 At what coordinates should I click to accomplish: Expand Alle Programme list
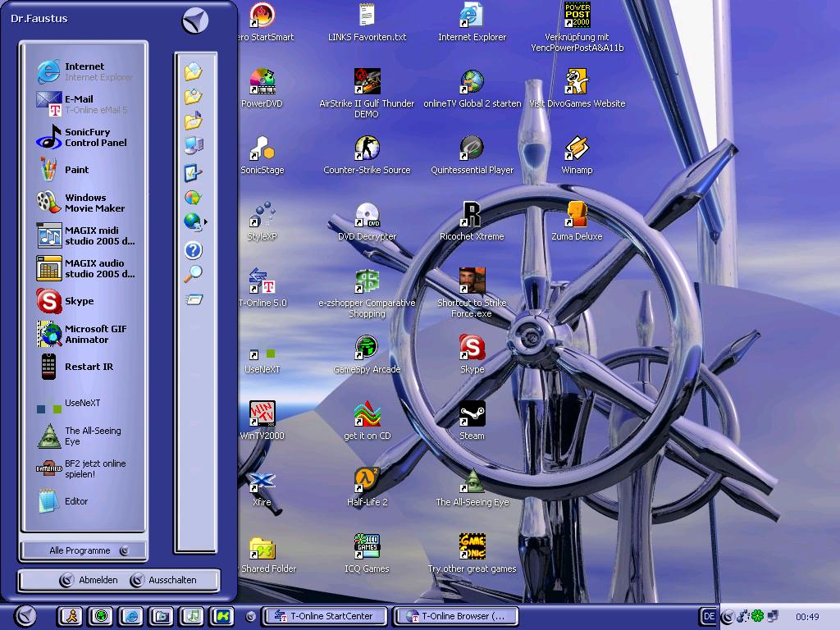pos(84,550)
